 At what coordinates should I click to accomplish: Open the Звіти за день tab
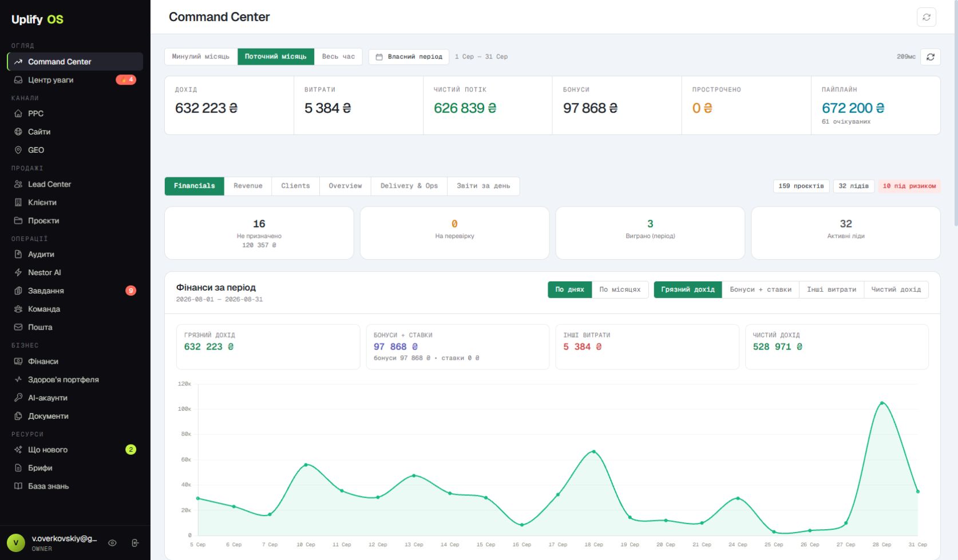pos(484,186)
